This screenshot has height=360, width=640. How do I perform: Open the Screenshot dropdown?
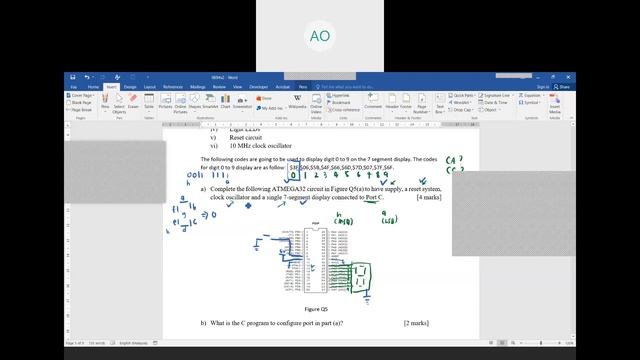(242, 103)
